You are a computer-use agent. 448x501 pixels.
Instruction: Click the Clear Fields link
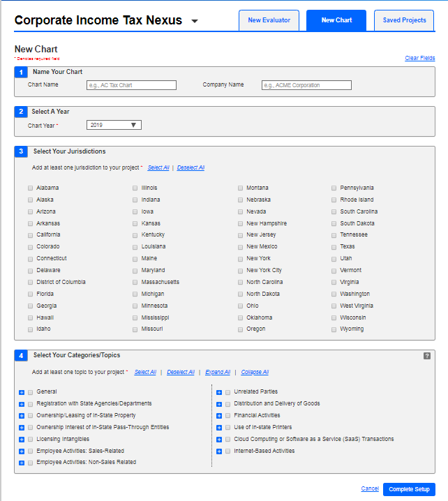tap(419, 58)
